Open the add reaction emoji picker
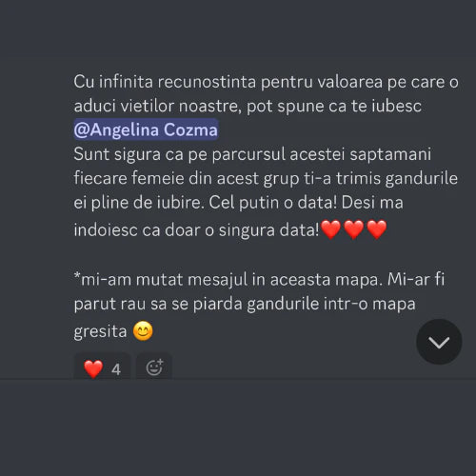The height and width of the screenshot is (476, 476). (x=154, y=367)
